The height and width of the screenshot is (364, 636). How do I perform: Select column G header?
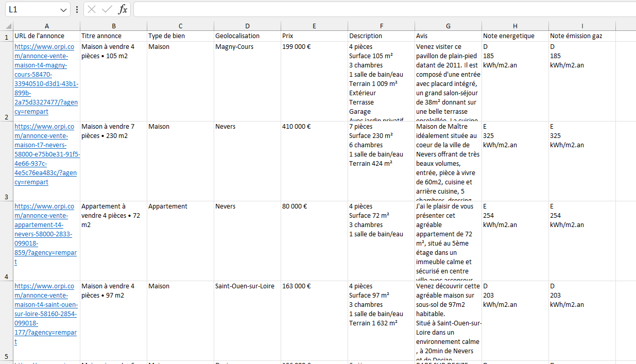pyautogui.click(x=449, y=26)
